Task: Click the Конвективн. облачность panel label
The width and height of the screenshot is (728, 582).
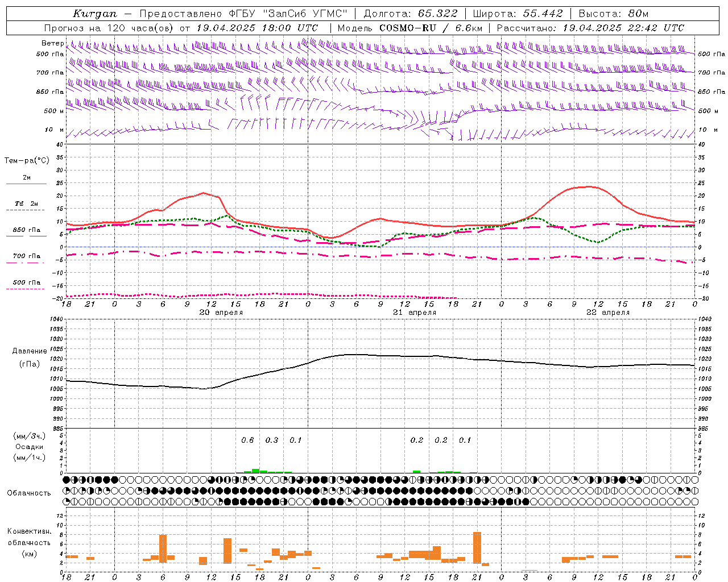Action: (30, 537)
